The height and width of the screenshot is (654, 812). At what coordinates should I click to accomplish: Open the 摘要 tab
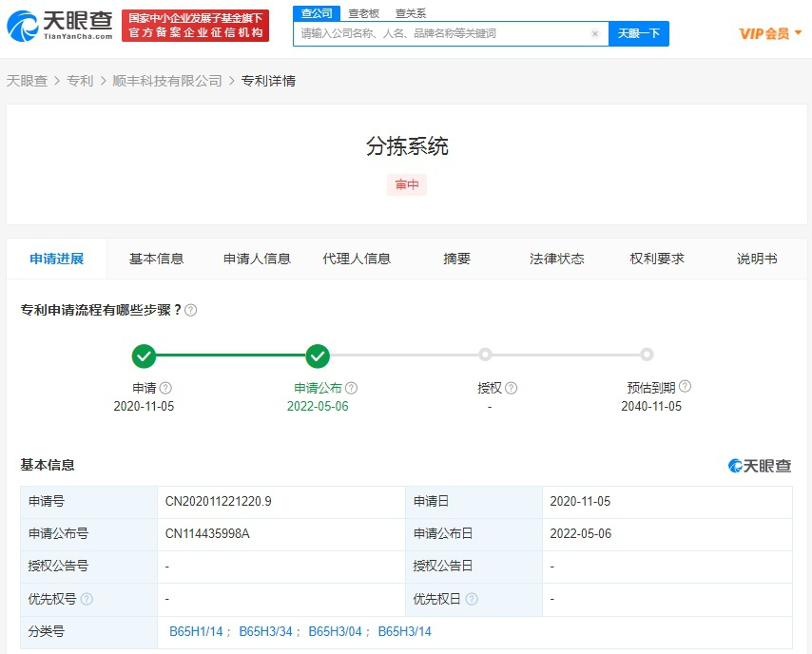click(x=457, y=258)
